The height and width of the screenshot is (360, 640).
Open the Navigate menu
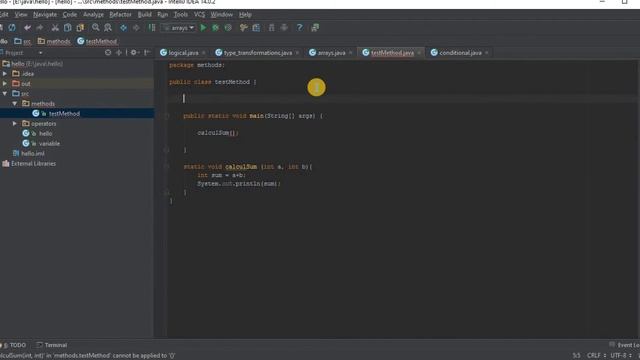[45, 15]
